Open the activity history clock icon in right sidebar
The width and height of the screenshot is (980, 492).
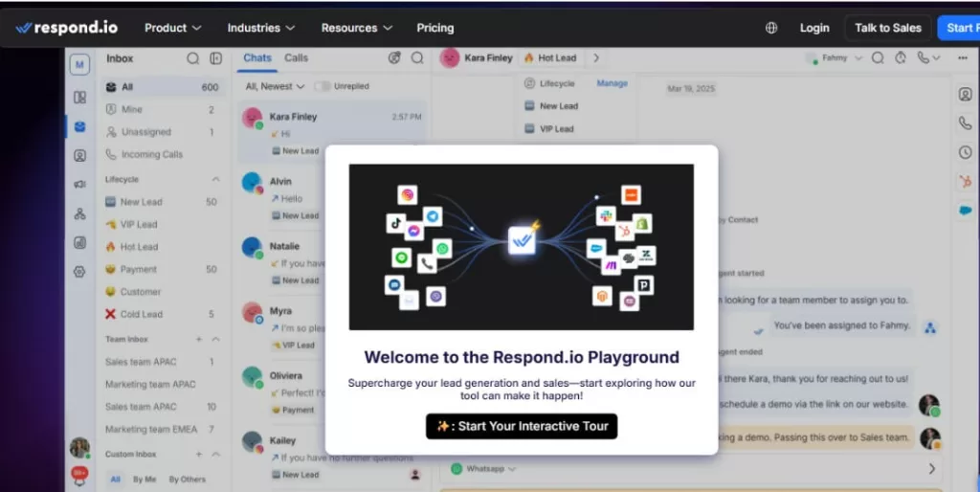point(965,152)
